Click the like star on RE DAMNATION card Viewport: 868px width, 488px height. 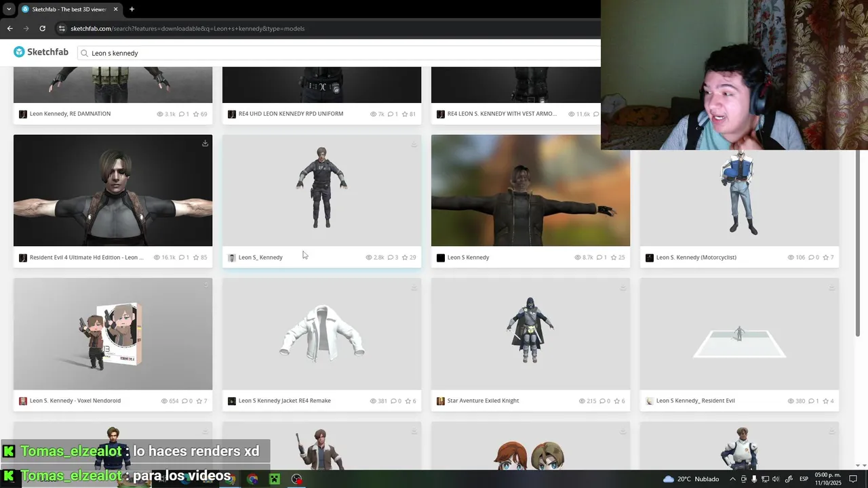pos(196,114)
